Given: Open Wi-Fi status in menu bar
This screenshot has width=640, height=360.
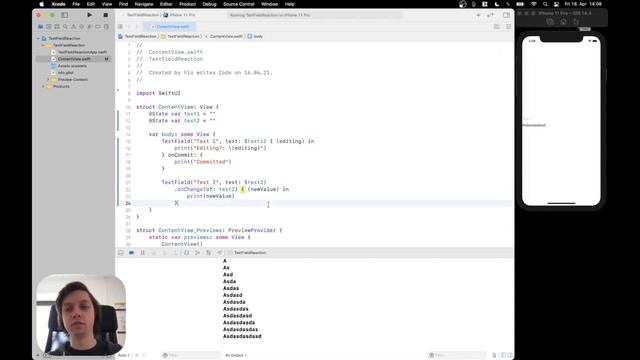Looking at the screenshot, I should coord(533,4).
